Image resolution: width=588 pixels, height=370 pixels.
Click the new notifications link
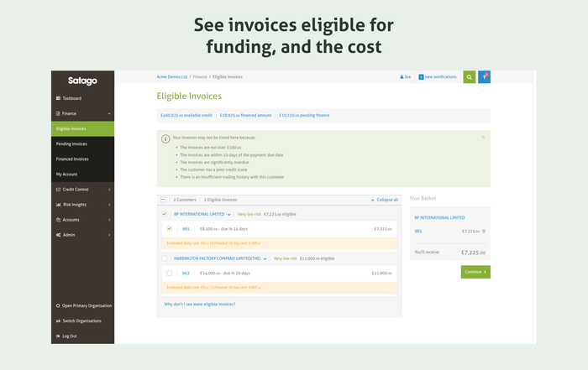point(441,77)
